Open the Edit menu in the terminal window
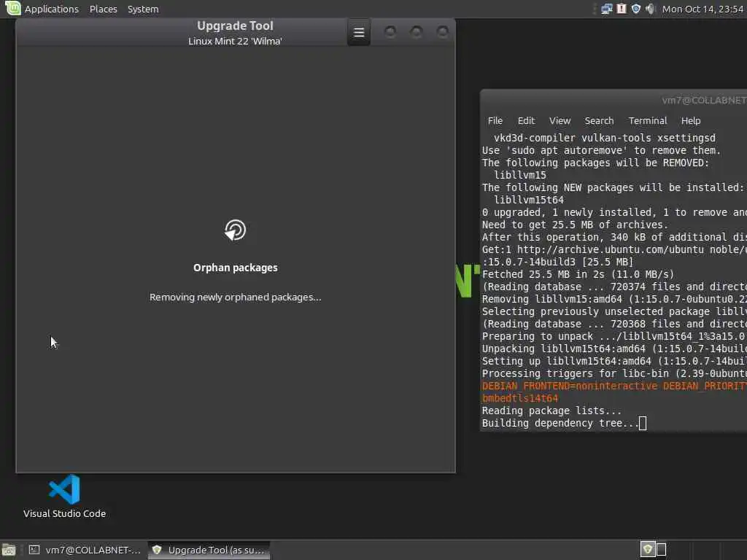Screen dimensions: 747x560 (526, 120)
